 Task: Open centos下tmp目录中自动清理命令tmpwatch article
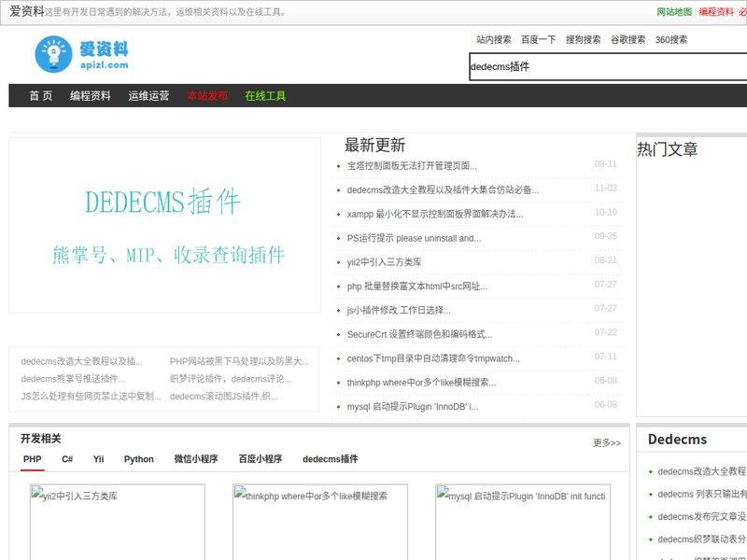433,358
